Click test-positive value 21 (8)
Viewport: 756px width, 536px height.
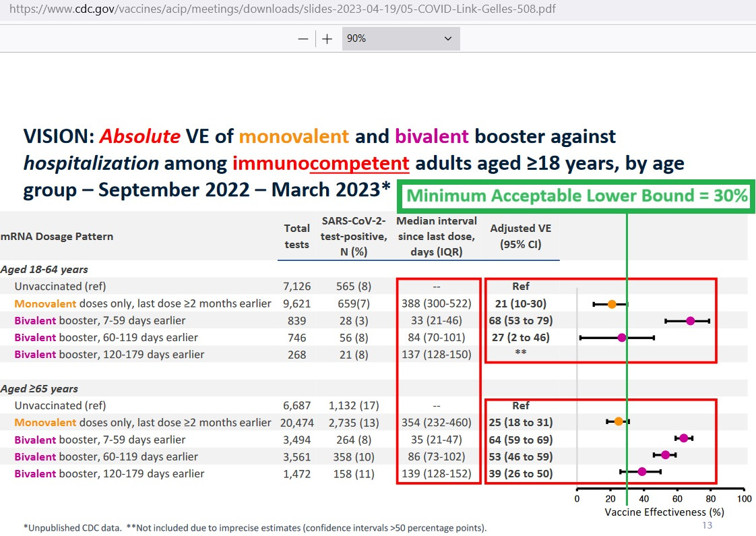(x=354, y=355)
